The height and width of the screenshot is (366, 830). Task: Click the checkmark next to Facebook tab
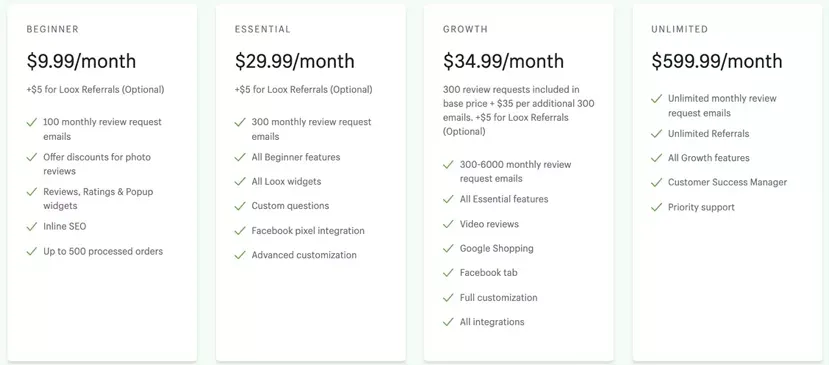[448, 272]
